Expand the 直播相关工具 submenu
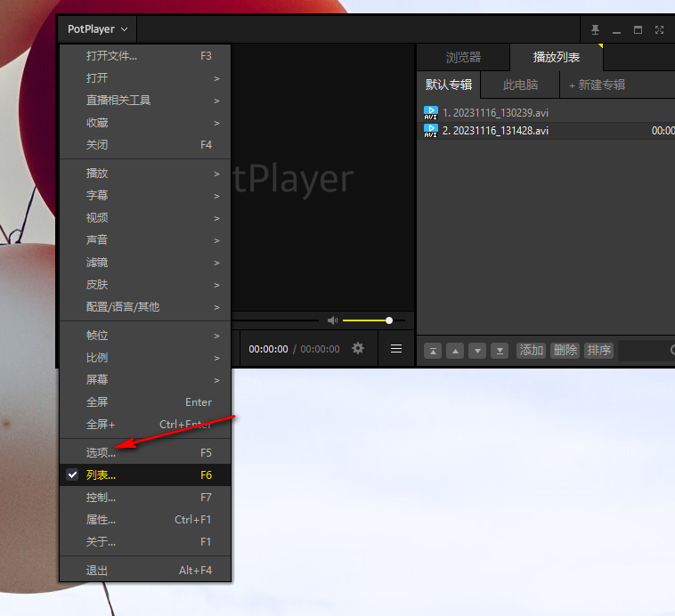675x616 pixels. coord(145,101)
